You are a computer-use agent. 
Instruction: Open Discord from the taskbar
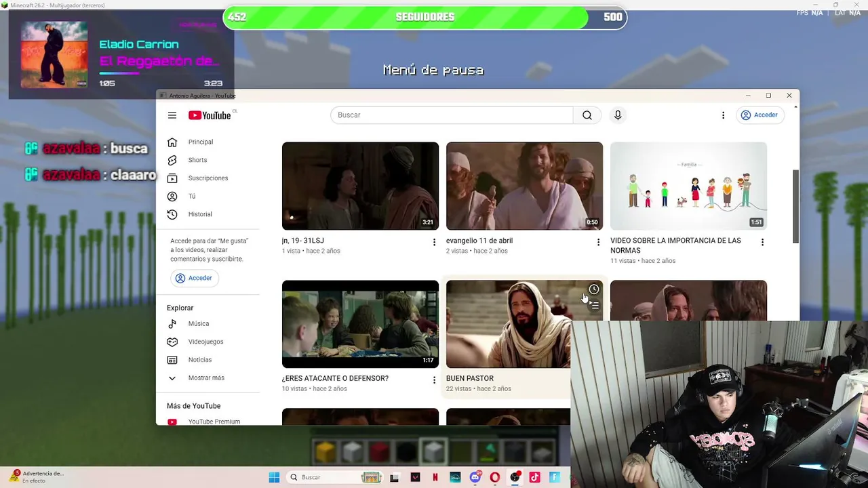click(475, 477)
